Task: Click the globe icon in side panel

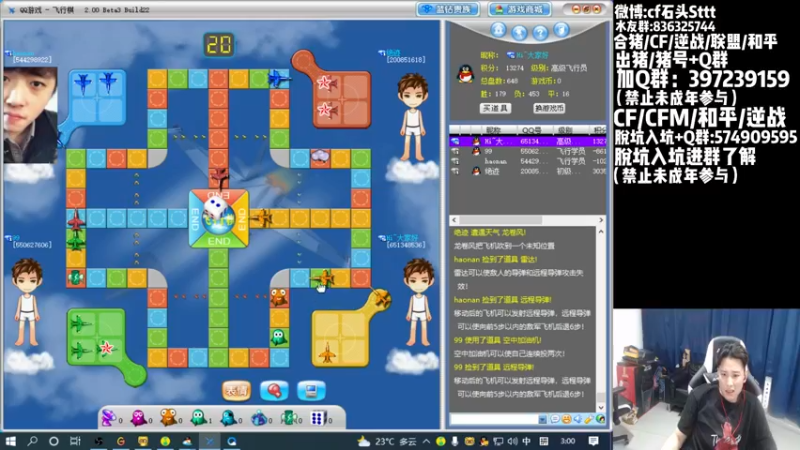Action: pyautogui.click(x=519, y=33)
